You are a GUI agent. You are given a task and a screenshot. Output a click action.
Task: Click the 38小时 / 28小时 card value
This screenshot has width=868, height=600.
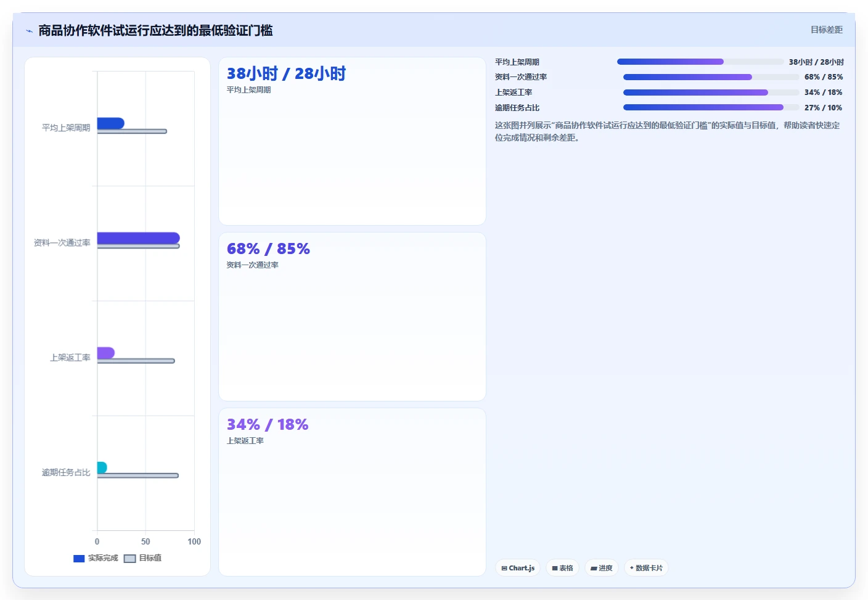(x=286, y=73)
